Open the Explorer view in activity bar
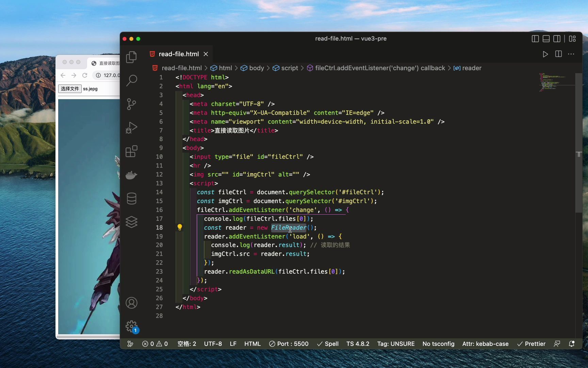 point(131,57)
